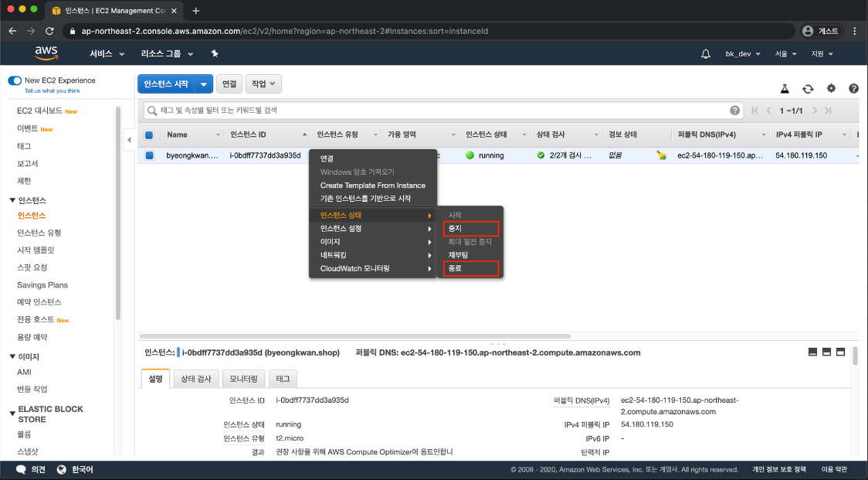This screenshot has width=868, height=480.
Task: Switch to the 태그 tab
Action: pos(283,379)
